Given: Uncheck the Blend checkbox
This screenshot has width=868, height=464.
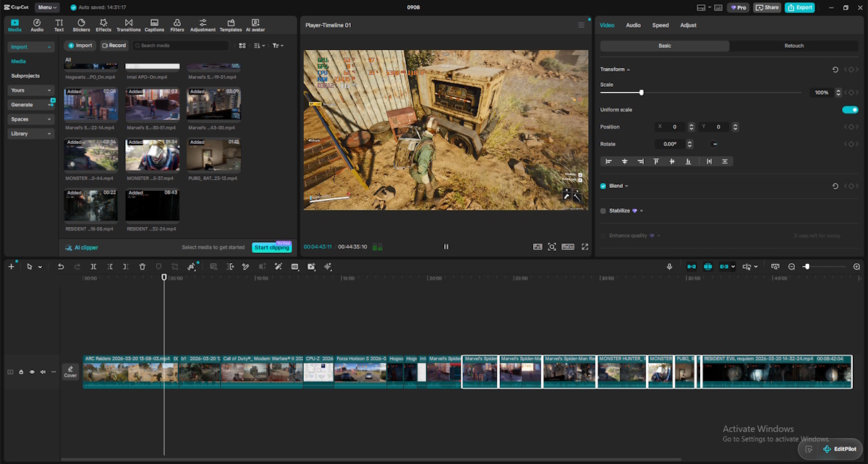Looking at the screenshot, I should coord(603,186).
